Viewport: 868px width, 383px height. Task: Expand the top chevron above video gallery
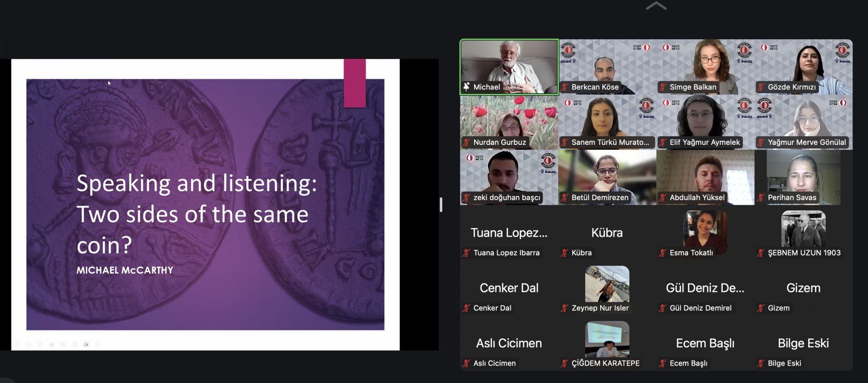pos(656,6)
